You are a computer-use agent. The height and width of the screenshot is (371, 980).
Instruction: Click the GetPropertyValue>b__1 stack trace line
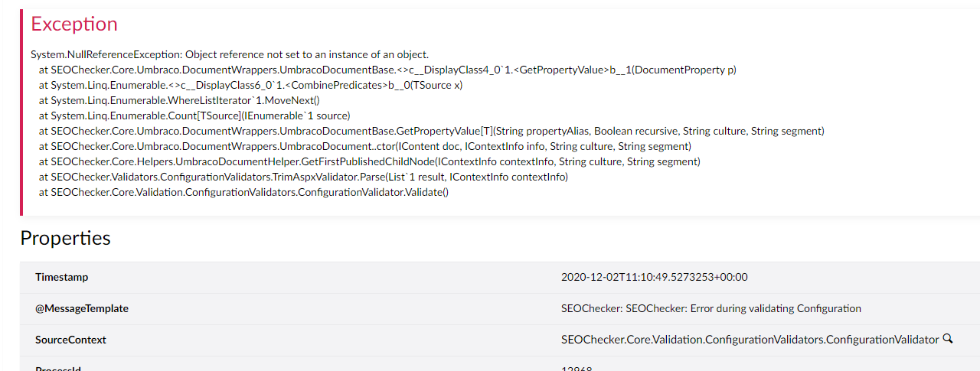click(x=387, y=70)
